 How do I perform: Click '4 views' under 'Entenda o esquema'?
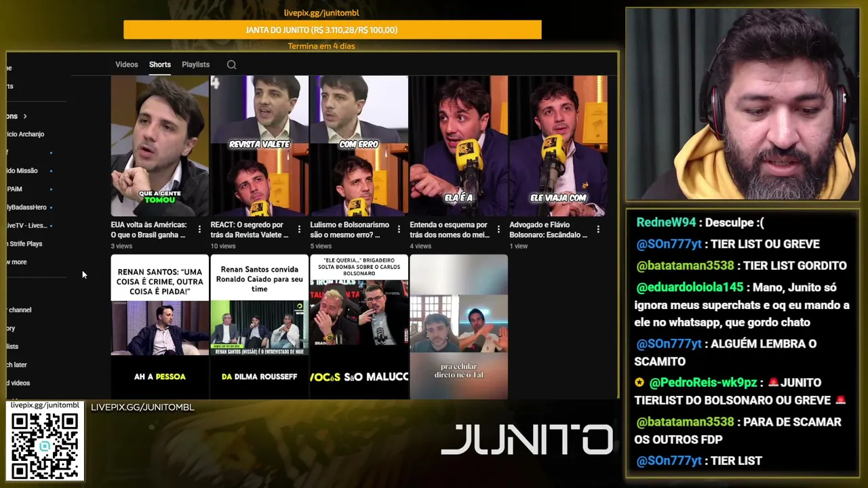coord(421,246)
